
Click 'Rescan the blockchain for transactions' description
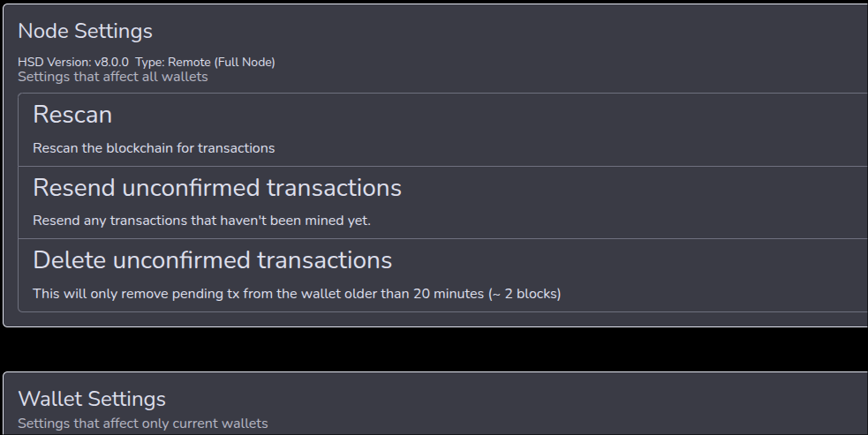point(154,148)
